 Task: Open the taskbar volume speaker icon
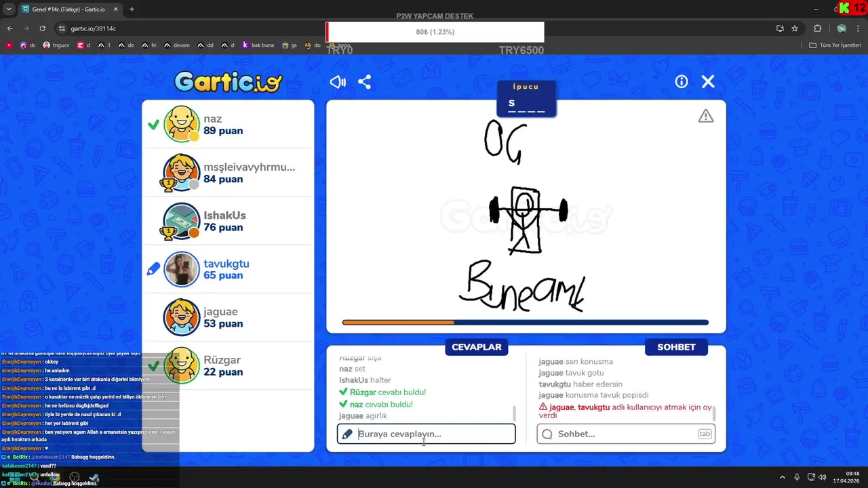pyautogui.click(x=822, y=477)
